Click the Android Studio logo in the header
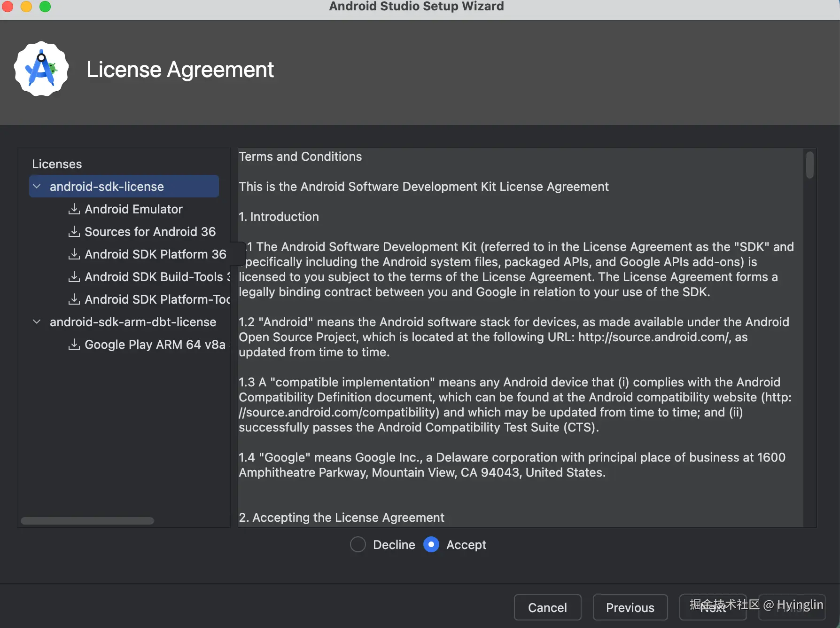The width and height of the screenshot is (840, 628). 41,69
